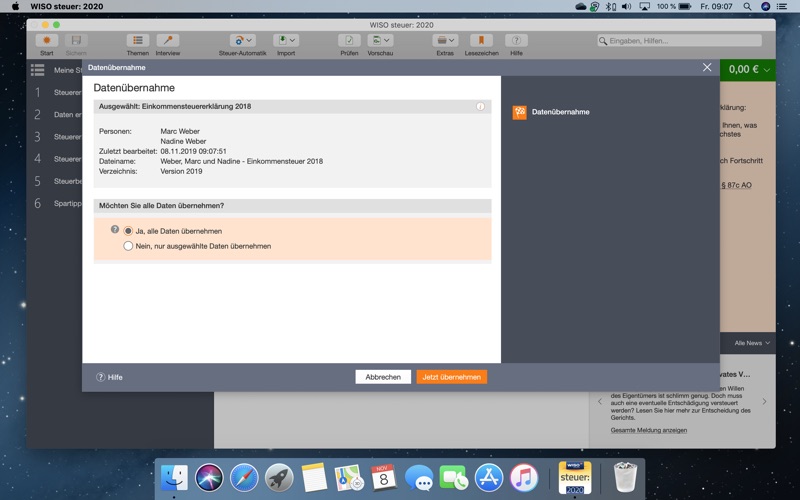The width and height of the screenshot is (800, 500).
Task: Click the Start toolbar icon
Action: [x=46, y=40]
